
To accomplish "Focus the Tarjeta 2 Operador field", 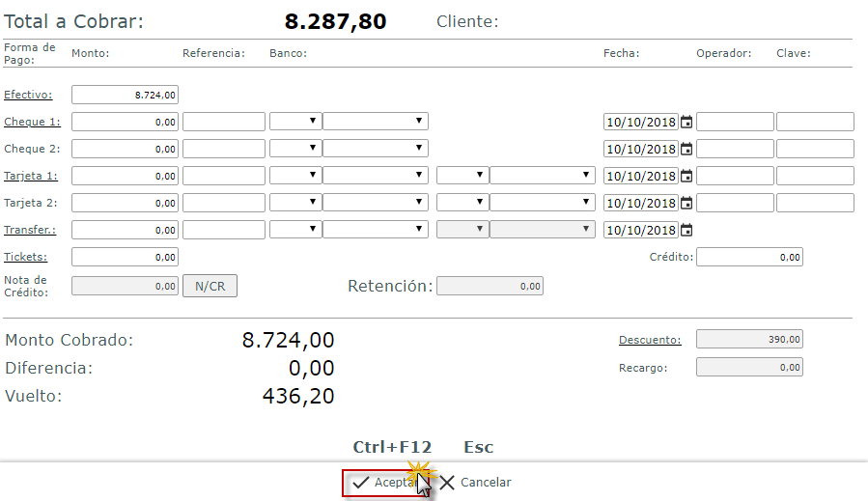I will point(735,203).
